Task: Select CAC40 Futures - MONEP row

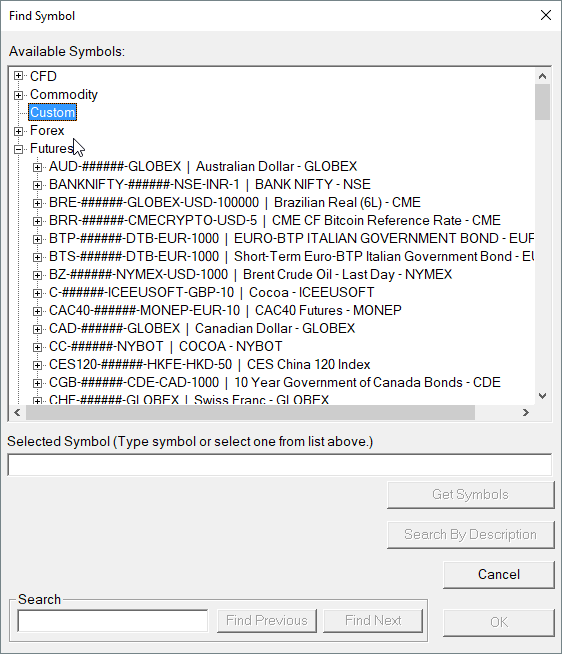Action: point(225,310)
